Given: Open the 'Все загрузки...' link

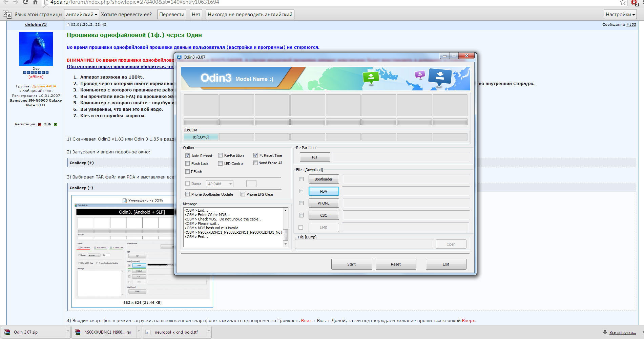Looking at the screenshot, I should pos(623,332).
